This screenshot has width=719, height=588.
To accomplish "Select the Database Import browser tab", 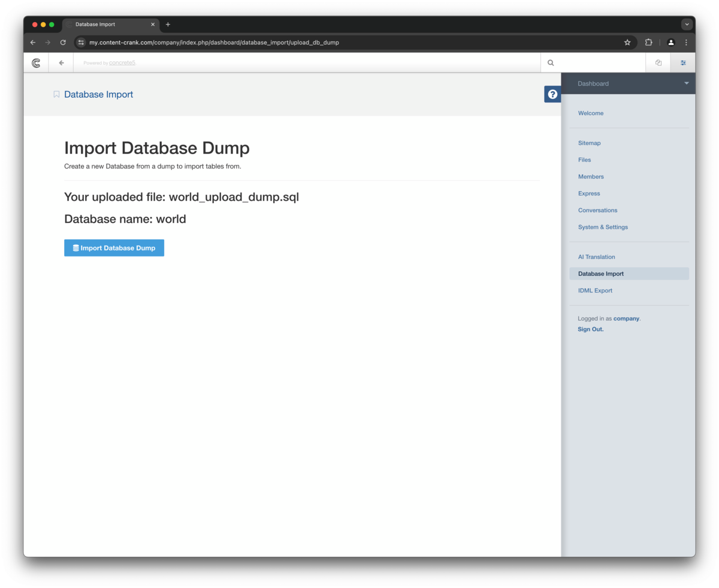I will 111,25.
